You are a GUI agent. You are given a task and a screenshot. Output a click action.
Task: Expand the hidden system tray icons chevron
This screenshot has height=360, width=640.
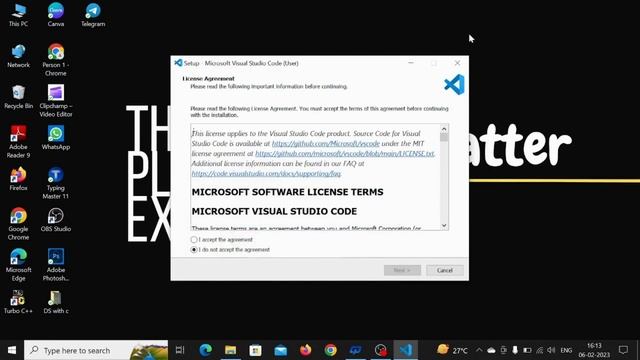tap(479, 350)
